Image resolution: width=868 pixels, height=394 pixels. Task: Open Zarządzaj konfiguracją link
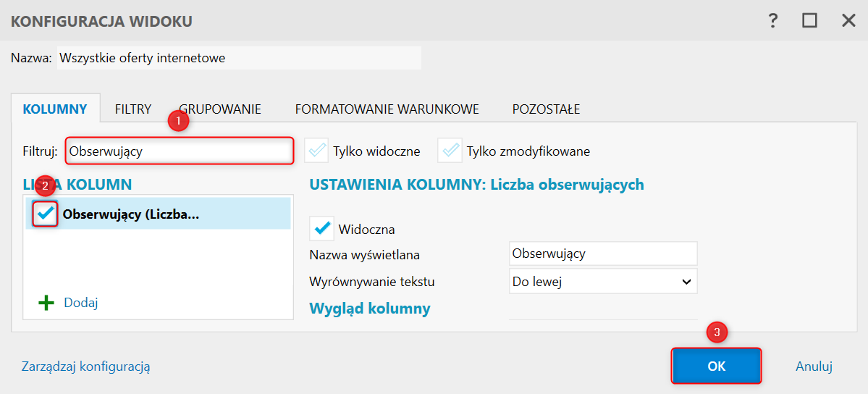(85, 366)
